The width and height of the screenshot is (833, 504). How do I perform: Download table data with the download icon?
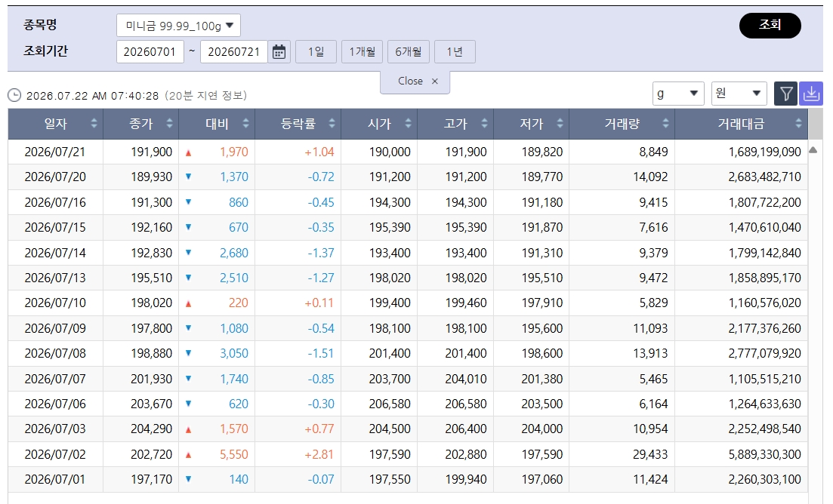click(810, 94)
